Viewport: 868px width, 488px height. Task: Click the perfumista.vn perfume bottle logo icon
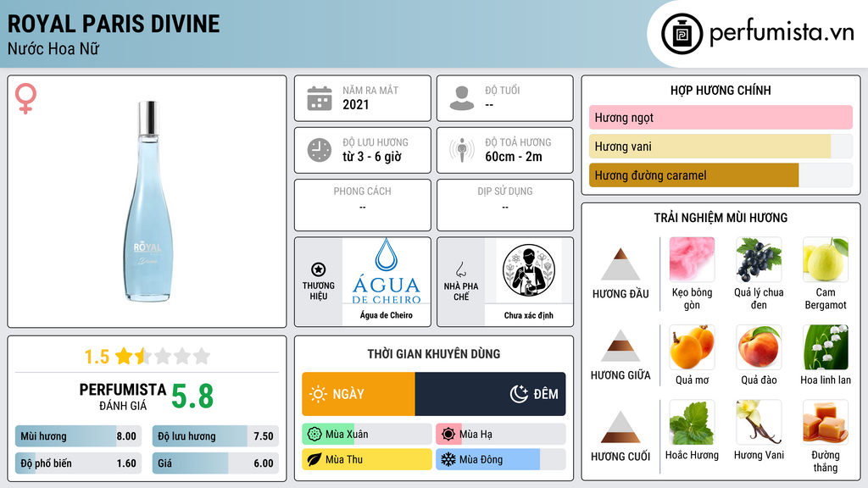682,34
